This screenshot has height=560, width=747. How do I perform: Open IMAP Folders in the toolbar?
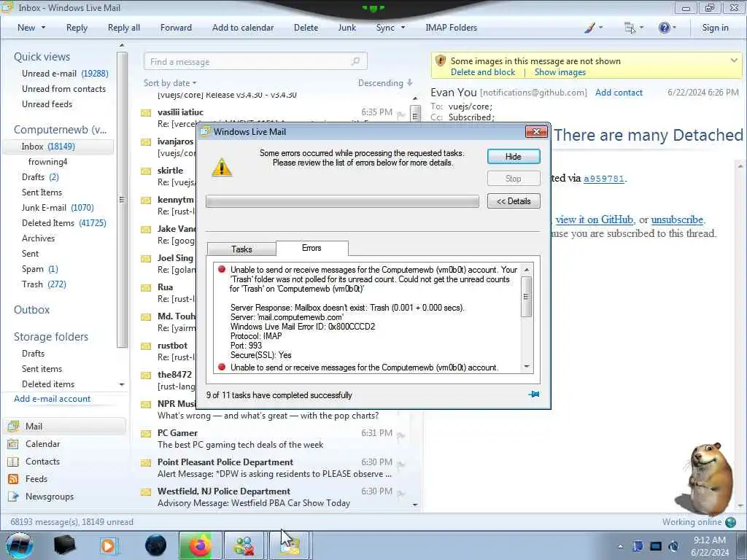[451, 28]
